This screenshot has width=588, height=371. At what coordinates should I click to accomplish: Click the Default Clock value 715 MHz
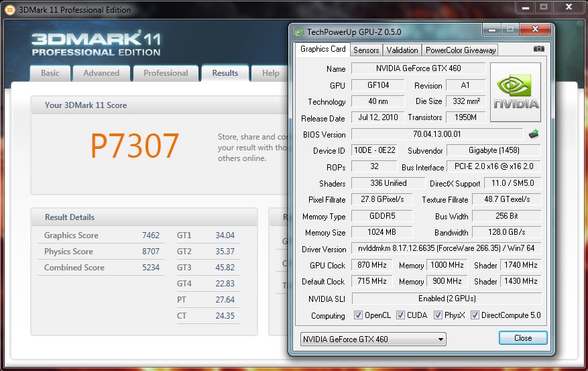pos(371,281)
